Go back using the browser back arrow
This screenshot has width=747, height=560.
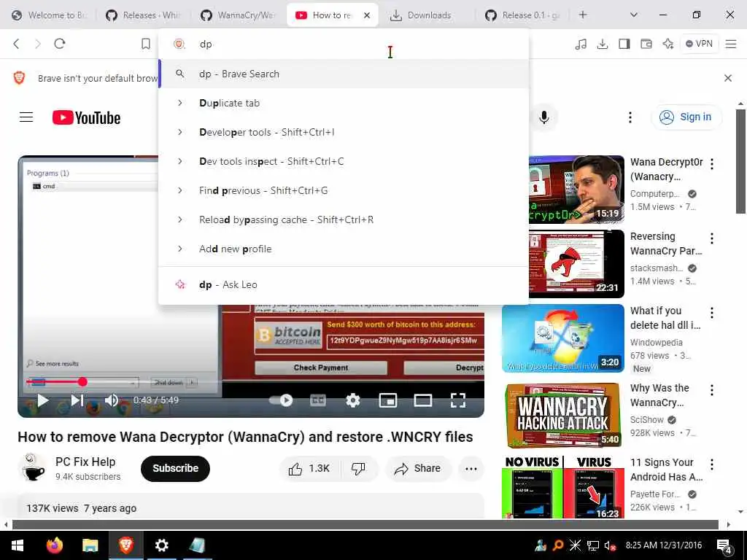point(16,44)
